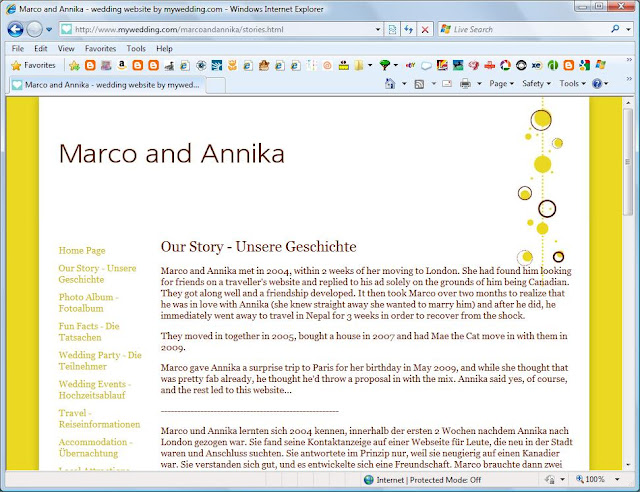Show more favorites bar chevron
Image resolution: width=640 pixels, height=492 pixels.
(629, 60)
